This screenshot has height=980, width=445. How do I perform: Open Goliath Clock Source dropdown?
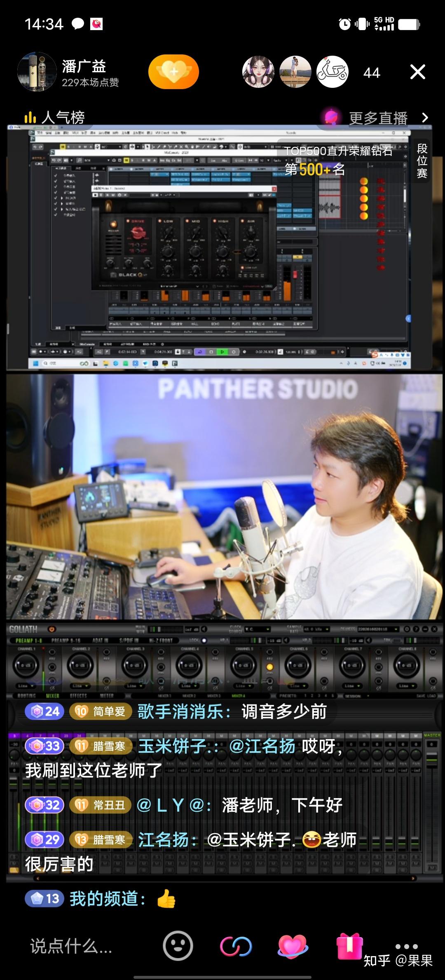[x=258, y=629]
